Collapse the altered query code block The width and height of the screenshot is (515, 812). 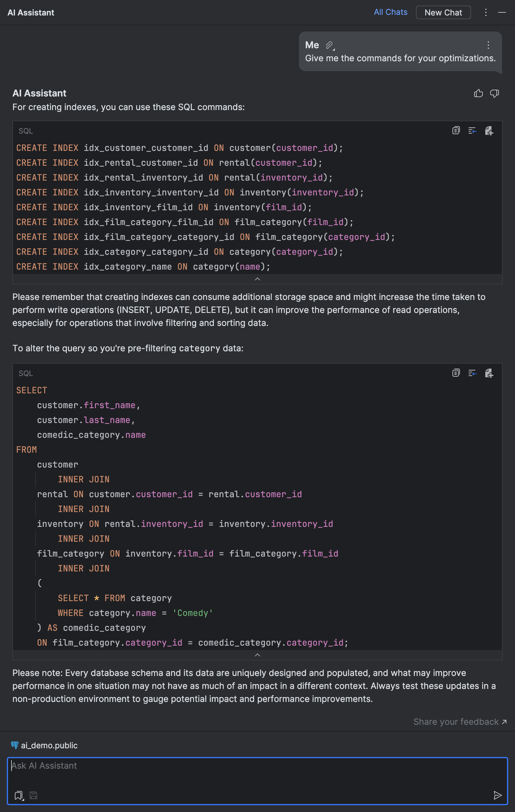[257, 655]
